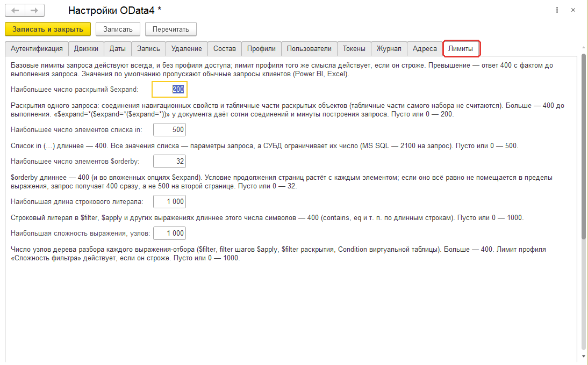Image resolution: width=588 pixels, height=365 pixels.
Task: Open the Состав tab
Action: click(x=225, y=49)
